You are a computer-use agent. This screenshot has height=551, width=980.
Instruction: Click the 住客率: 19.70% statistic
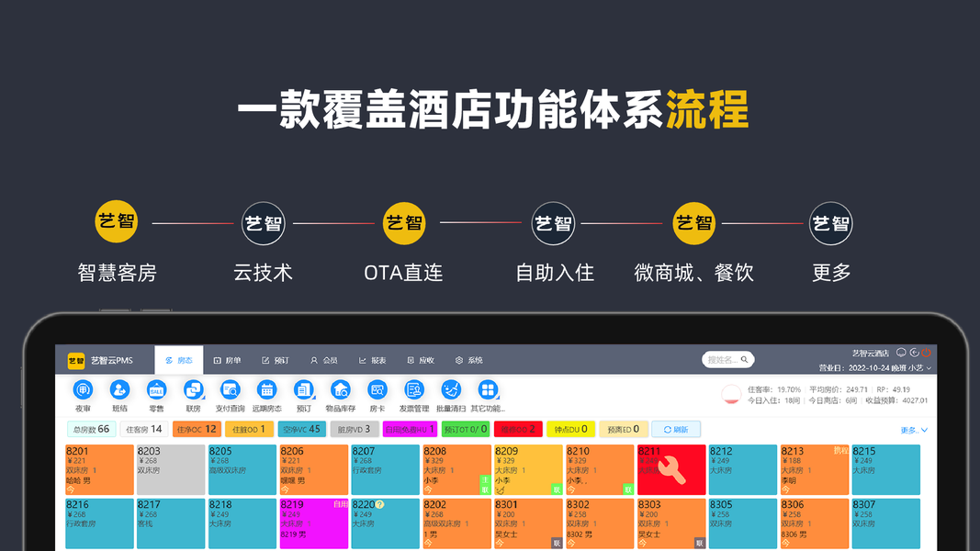click(773, 389)
